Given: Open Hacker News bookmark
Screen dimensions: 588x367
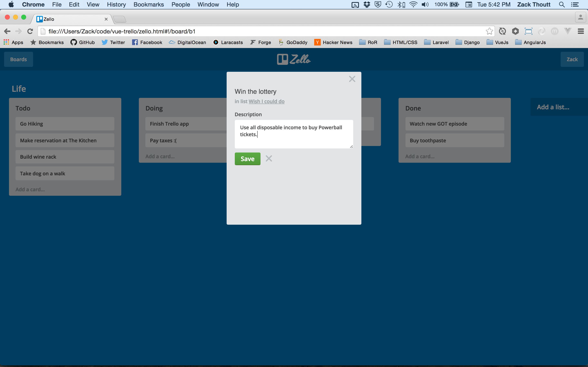Looking at the screenshot, I should click(x=333, y=42).
